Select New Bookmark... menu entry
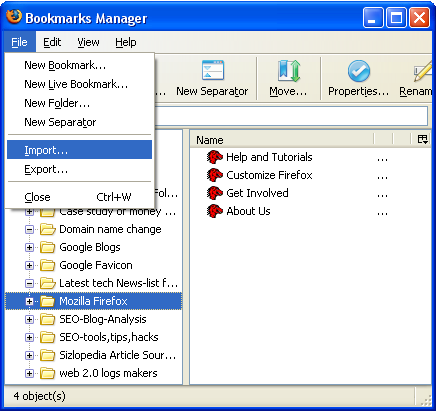This screenshot has width=436, height=412. point(79,65)
